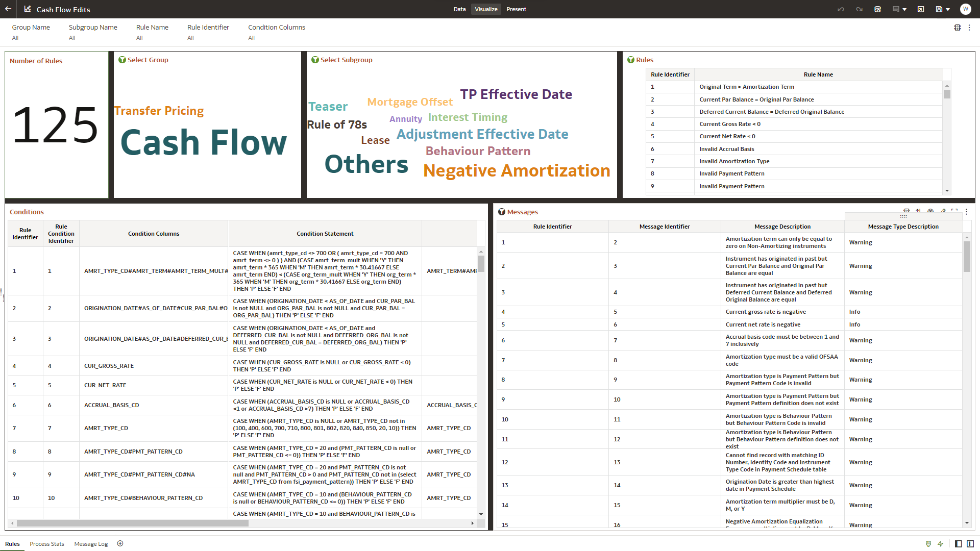Toggle the right side panel layout icon
The height and width of the screenshot is (551, 980).
pos(970,544)
